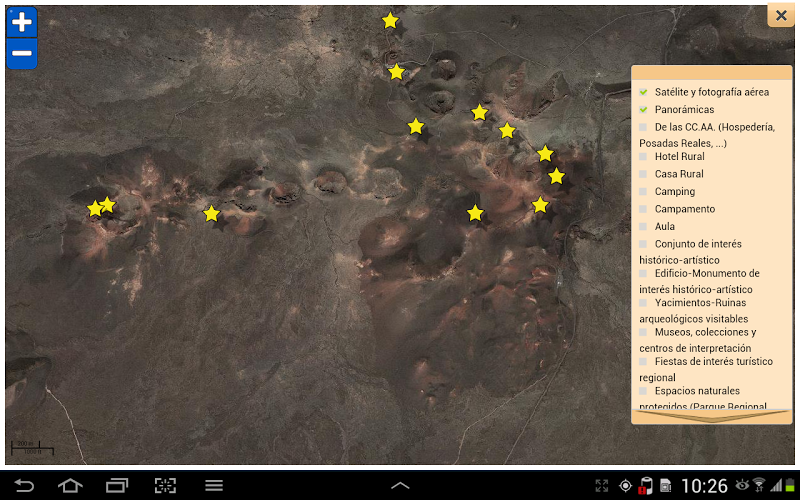The height and width of the screenshot is (500, 800).
Task: Tap the map scale bar
Action: pos(33,447)
